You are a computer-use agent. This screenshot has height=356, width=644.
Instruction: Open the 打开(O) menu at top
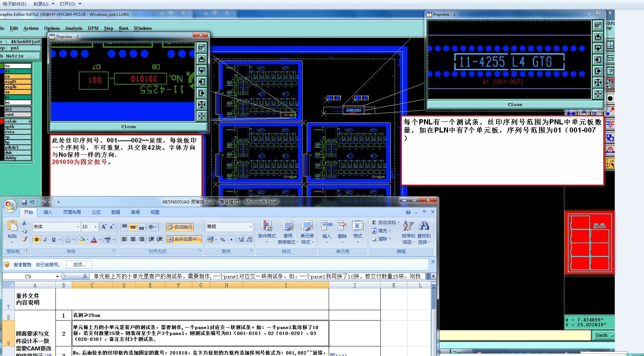pos(70,4)
